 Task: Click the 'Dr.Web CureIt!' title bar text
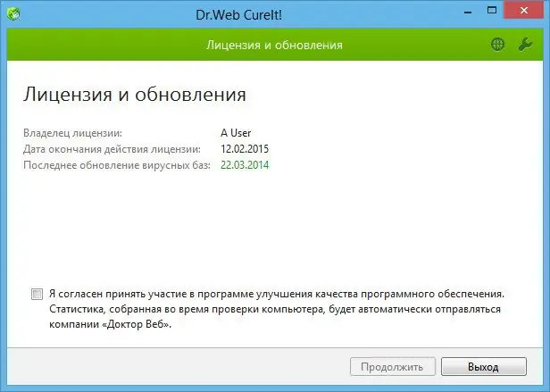(239, 15)
